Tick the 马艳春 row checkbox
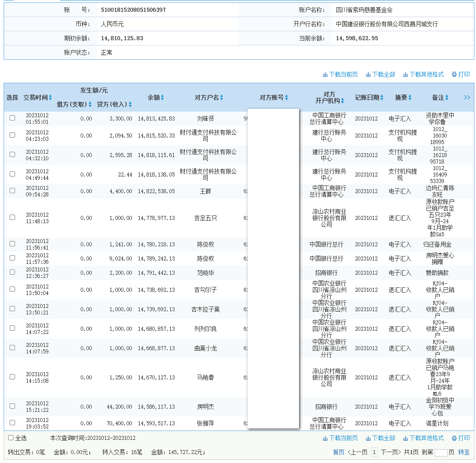Viewport: 476px width, 463px height. click(13, 377)
